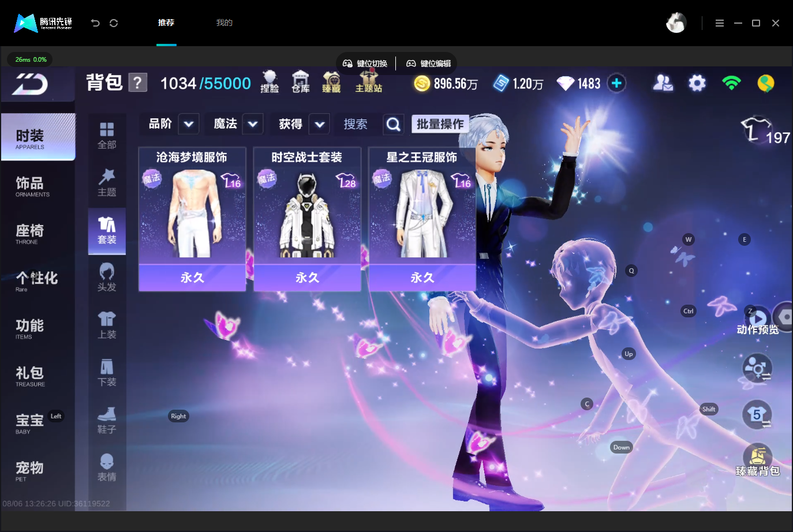
Task: Open the 仓库 warehouse icon
Action: point(301,82)
